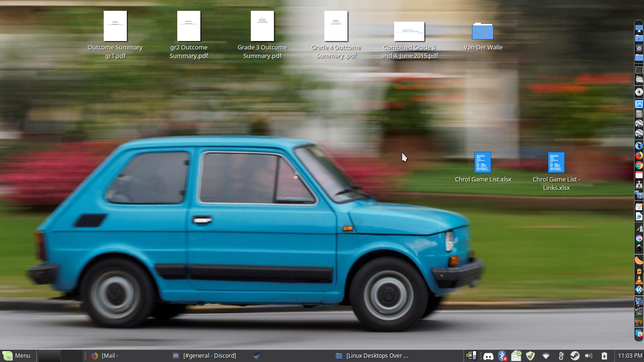Open the trash icon in the dock
The width and height of the screenshot is (644, 362).
click(639, 48)
